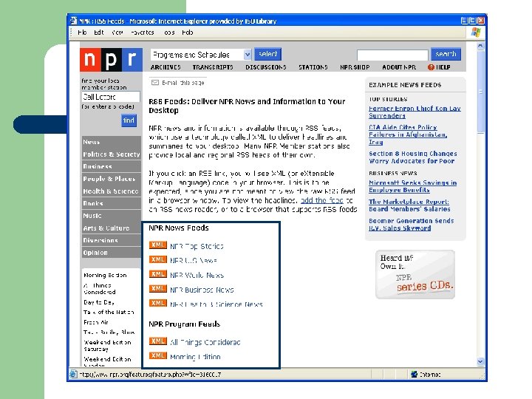Open Boomer Generation Sends R.V. Sales Skyward
The width and height of the screenshot is (532, 399).
coord(412,225)
